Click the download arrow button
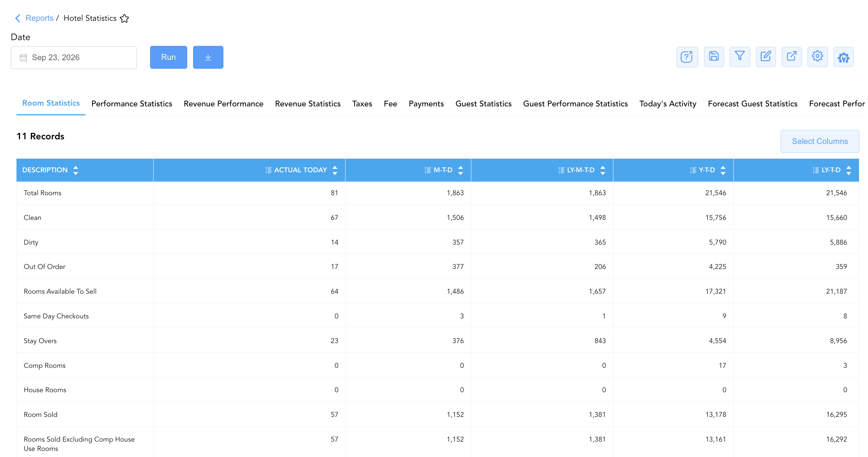 [x=208, y=57]
